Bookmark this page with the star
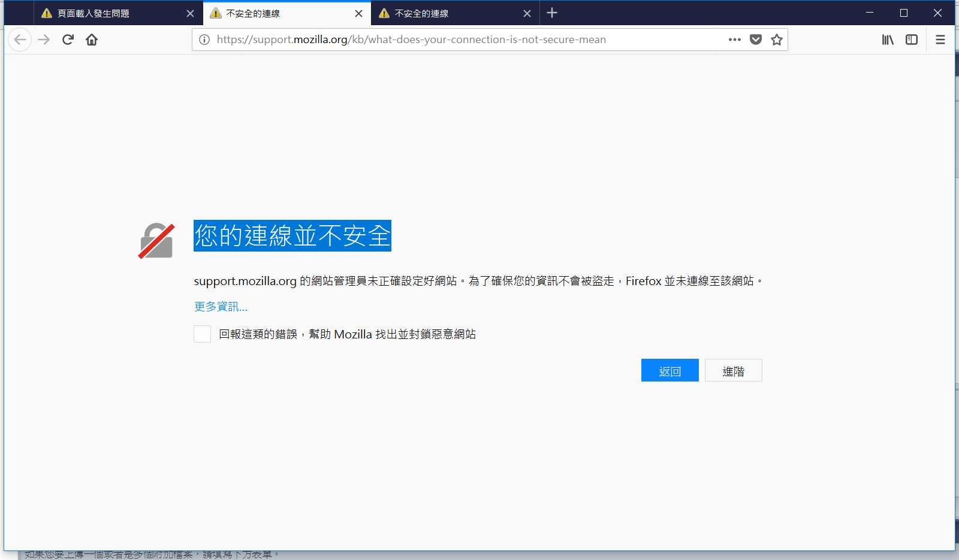The width and height of the screenshot is (959, 560). 777,40
